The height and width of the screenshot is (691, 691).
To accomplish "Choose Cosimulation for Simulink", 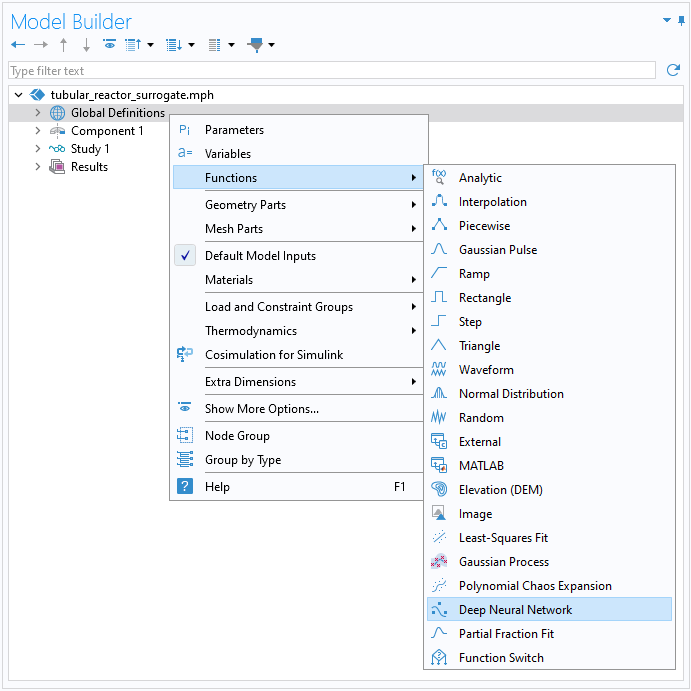I will tap(298, 355).
